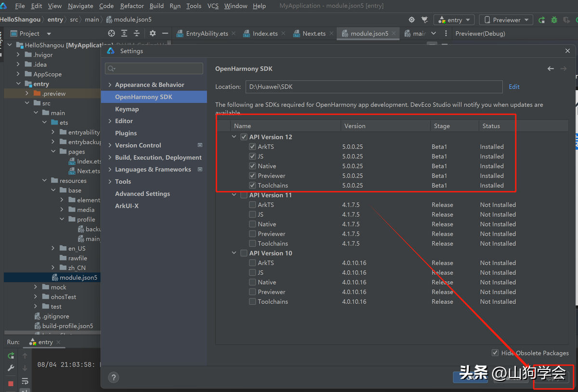Open the VCS menu
Image resolution: width=578 pixels, height=392 pixels.
[x=213, y=6]
